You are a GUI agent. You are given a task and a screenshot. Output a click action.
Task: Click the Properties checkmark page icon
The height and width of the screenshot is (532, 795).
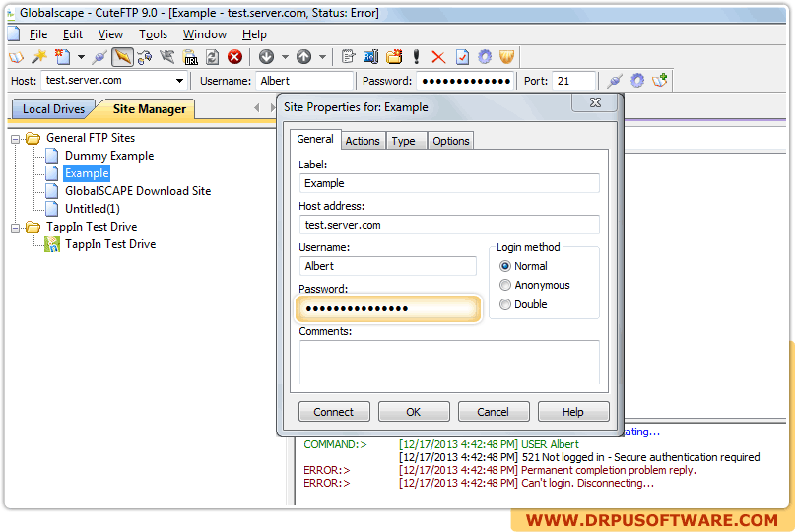462,57
